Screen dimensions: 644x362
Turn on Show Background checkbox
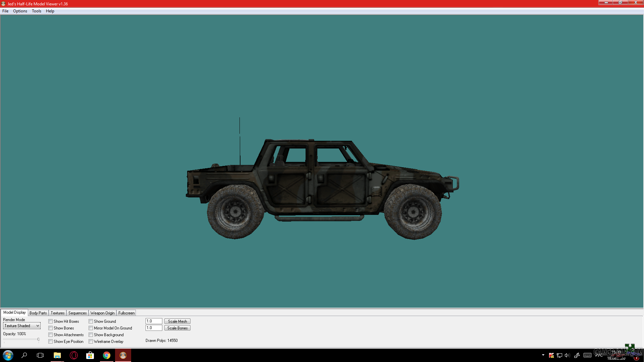[91, 335]
